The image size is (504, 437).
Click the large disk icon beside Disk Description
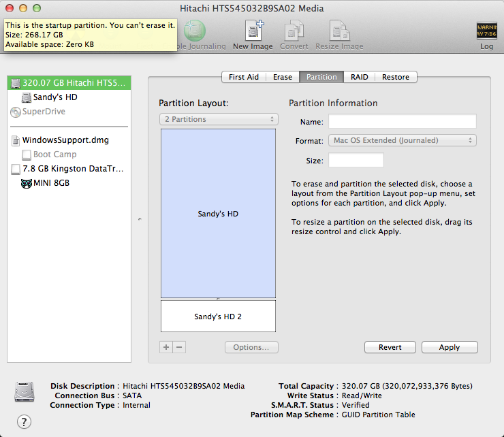pos(25,391)
